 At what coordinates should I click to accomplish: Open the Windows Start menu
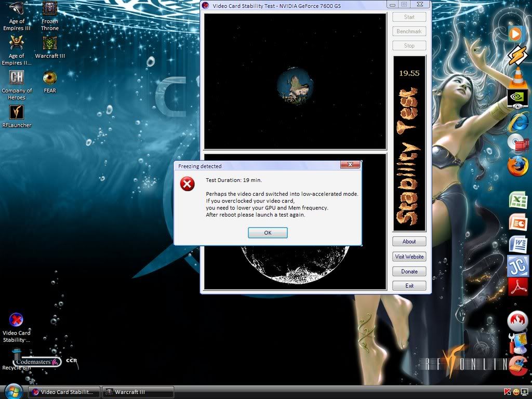tap(13, 392)
